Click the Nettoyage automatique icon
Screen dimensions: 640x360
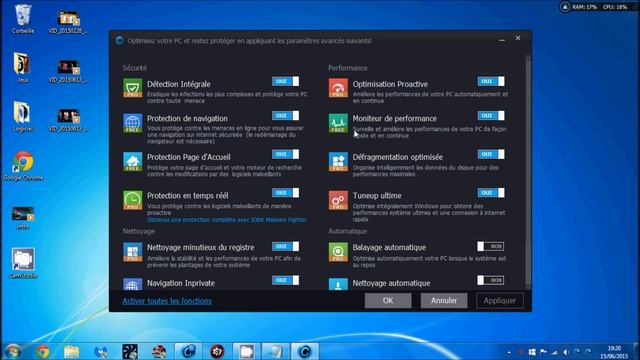click(x=338, y=284)
